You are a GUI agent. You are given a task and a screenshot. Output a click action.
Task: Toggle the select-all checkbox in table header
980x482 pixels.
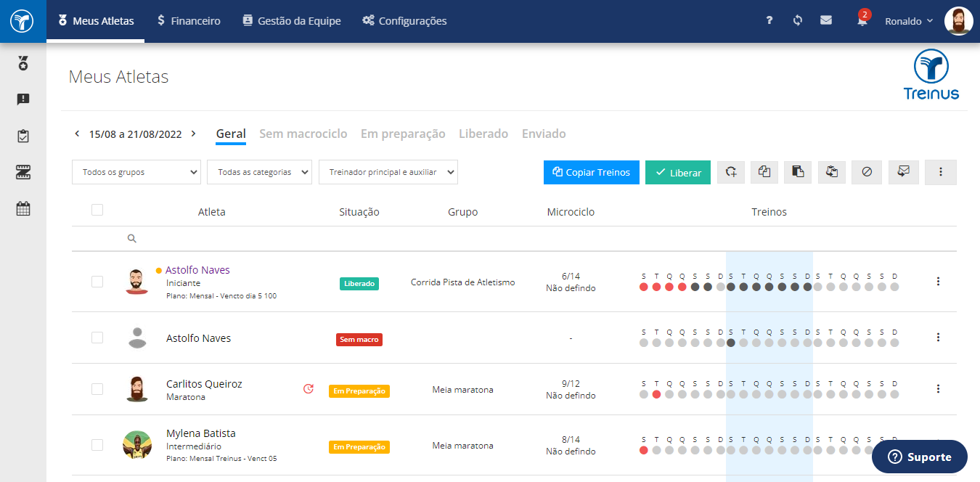coord(97,211)
